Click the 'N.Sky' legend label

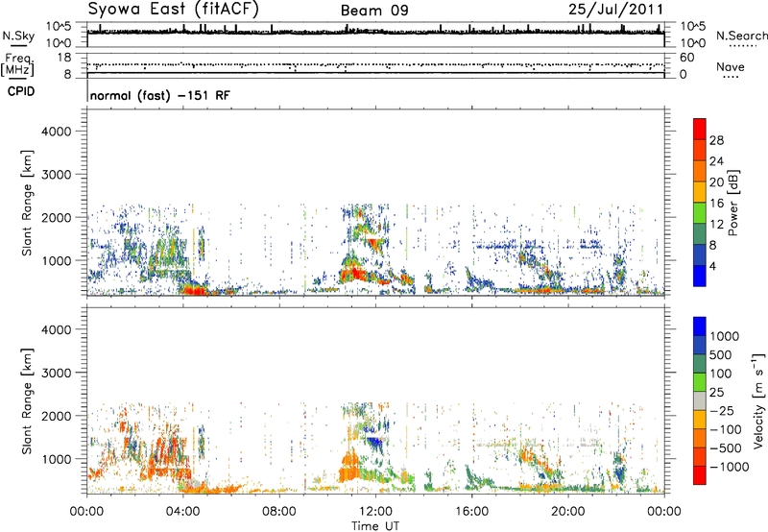pos(18,36)
